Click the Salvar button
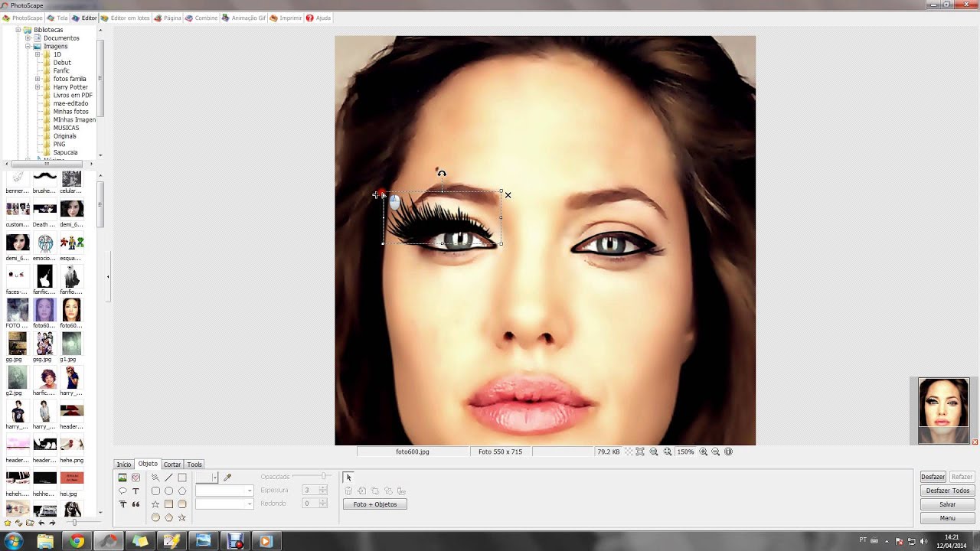This screenshot has width=980, height=551. pyautogui.click(x=948, y=504)
